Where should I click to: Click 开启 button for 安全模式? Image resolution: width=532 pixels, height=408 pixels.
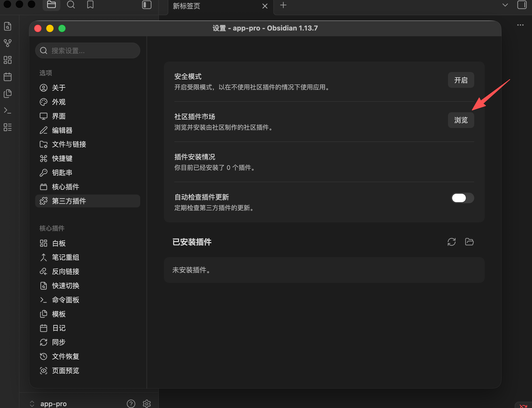[x=461, y=80]
